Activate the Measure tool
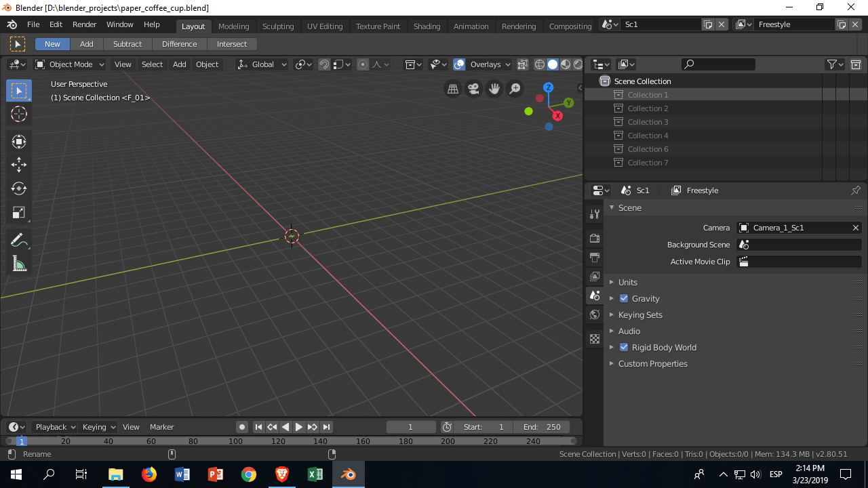This screenshot has width=868, height=488. [x=18, y=263]
